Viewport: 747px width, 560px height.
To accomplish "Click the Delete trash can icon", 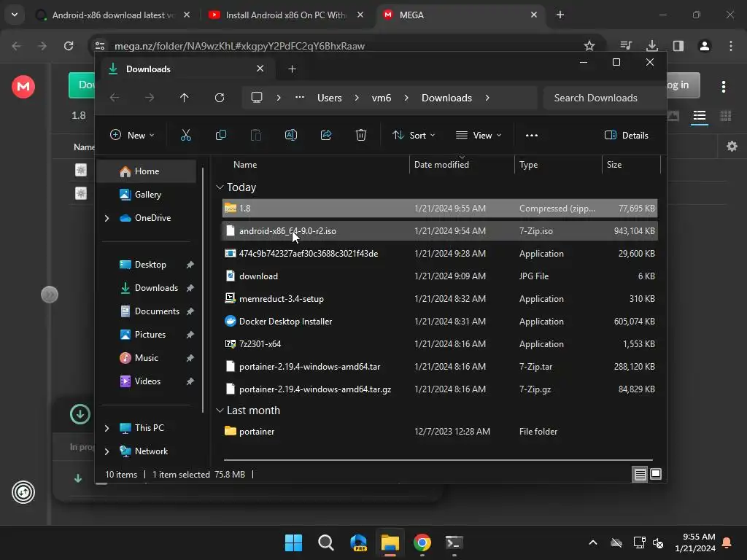I will point(361,135).
